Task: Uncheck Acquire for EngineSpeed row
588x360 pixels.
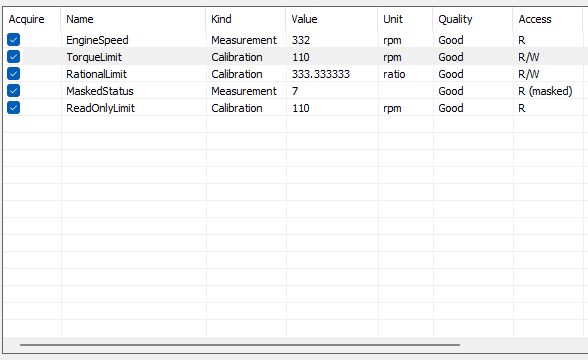Action: (x=14, y=40)
